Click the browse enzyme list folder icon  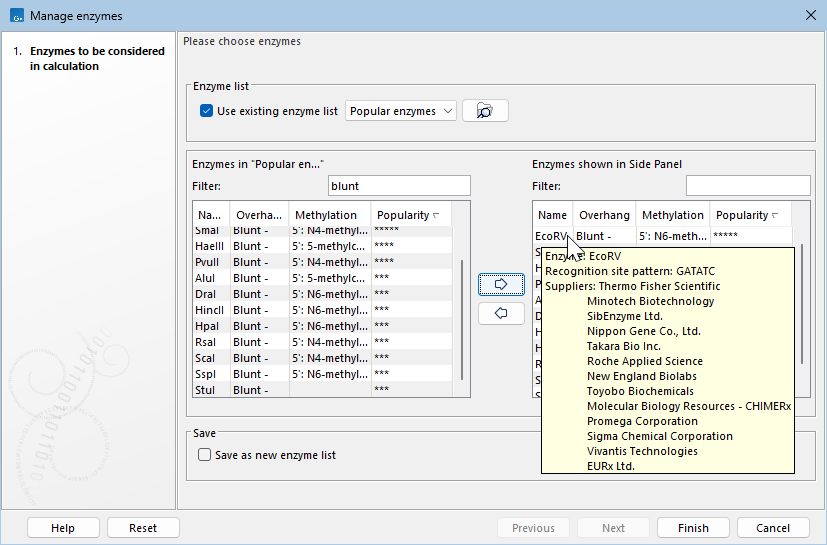[485, 111]
